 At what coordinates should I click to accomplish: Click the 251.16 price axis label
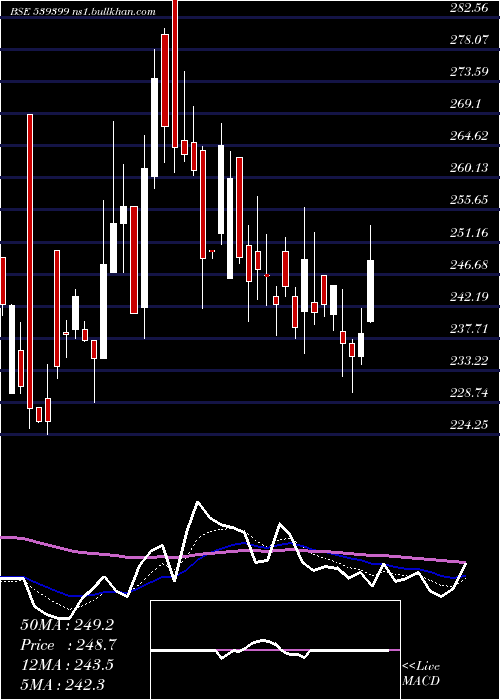pos(469,233)
